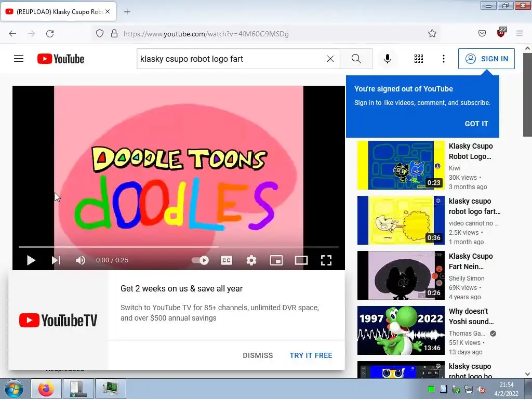532x399 pixels.
Task: Click page scrollbar down arrow
Action: click(x=528, y=374)
